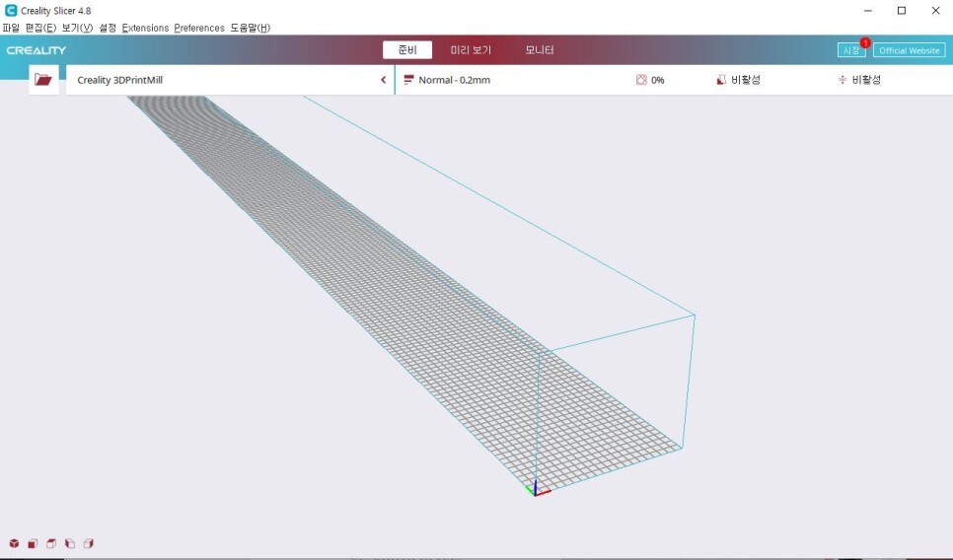This screenshot has width=953, height=560.
Task: Open the 편집(E) menu
Action: (40, 28)
